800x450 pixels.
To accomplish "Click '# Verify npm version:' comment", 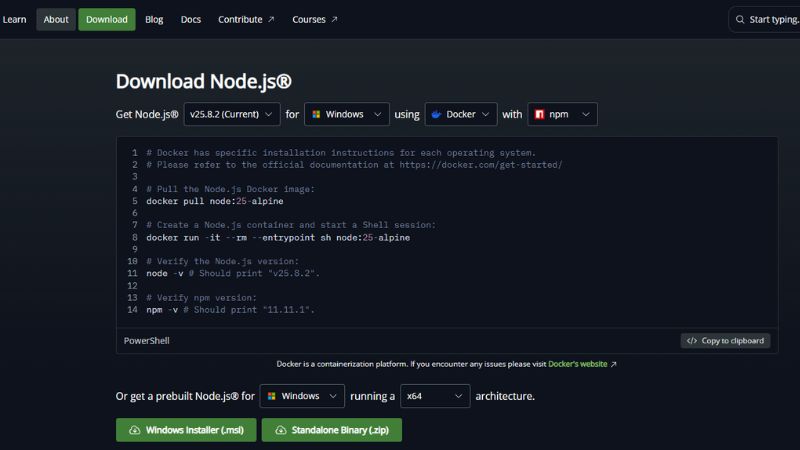I will click(x=202, y=297).
